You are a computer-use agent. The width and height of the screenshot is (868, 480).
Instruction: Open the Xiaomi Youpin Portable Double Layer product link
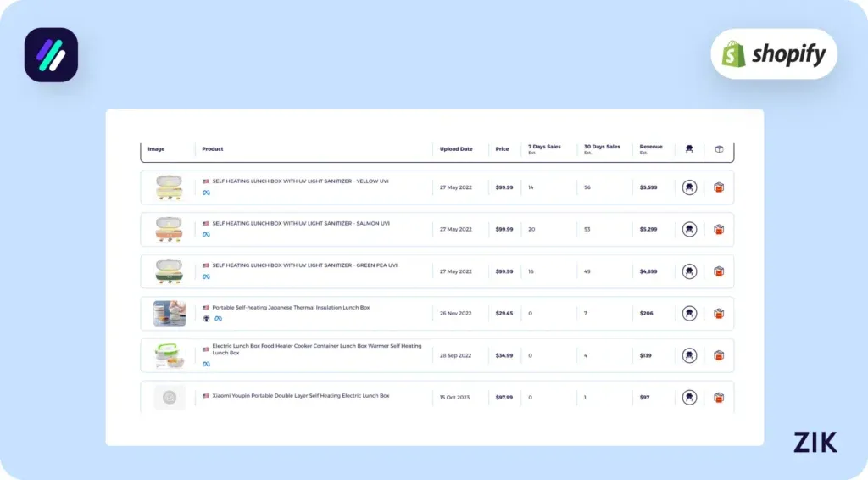pos(300,396)
